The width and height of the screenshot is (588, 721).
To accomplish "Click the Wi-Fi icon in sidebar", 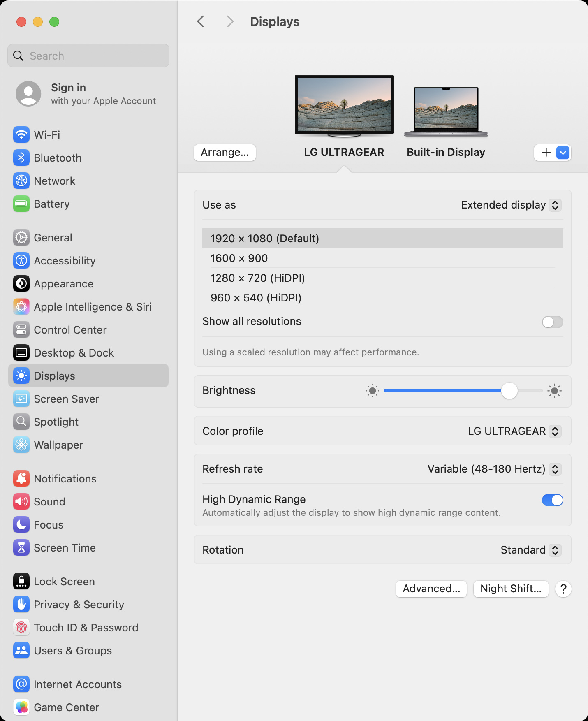I will [x=21, y=134].
